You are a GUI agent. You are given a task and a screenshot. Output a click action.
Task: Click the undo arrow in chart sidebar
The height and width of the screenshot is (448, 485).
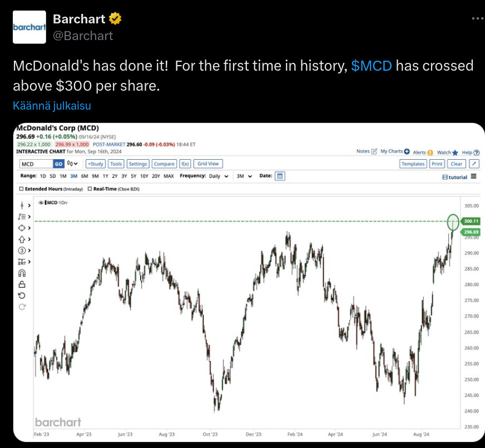pos(22,296)
